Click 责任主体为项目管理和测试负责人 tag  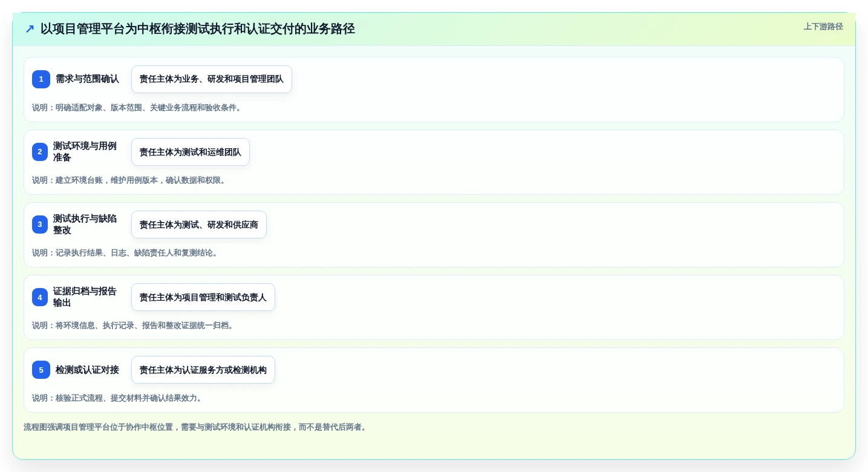[203, 297]
